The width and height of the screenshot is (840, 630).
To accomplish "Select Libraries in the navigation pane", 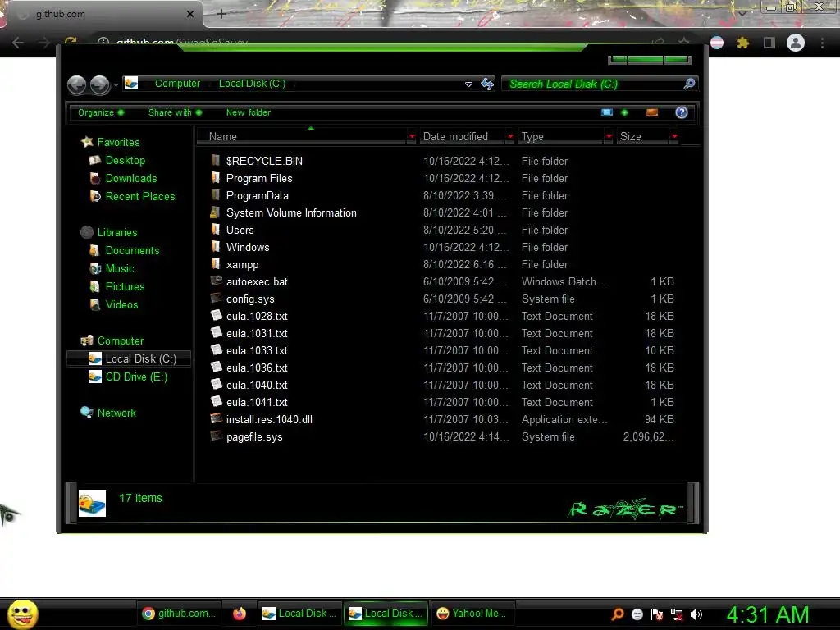I will click(109, 232).
